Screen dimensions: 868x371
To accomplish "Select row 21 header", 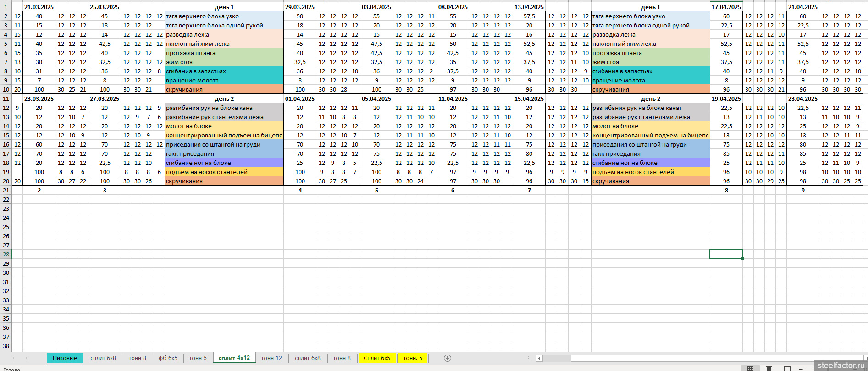I will [6, 190].
